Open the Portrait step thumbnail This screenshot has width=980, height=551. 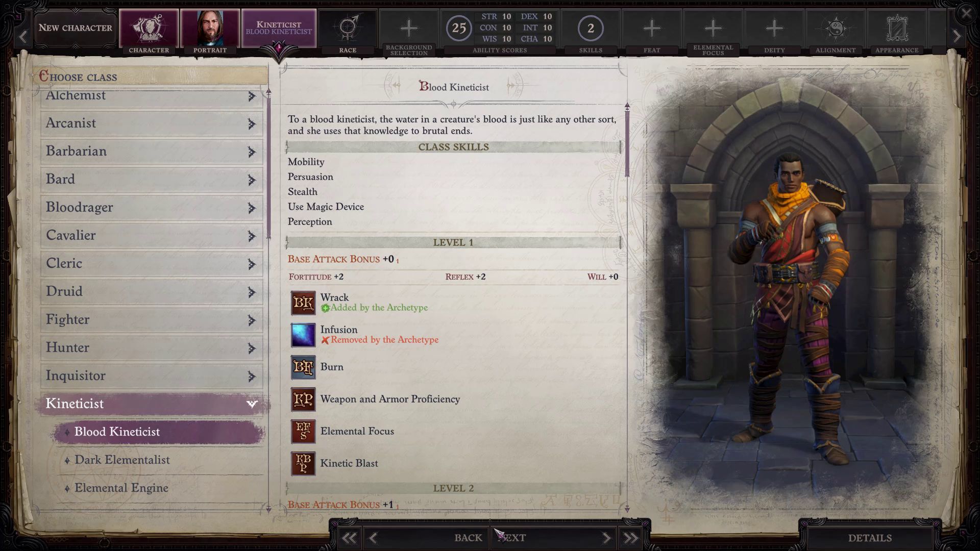click(210, 28)
